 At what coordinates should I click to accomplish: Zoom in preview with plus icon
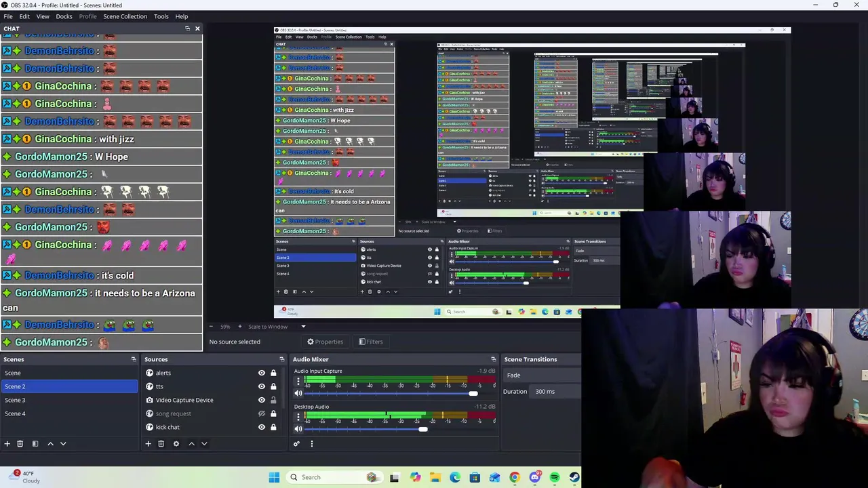(239, 327)
